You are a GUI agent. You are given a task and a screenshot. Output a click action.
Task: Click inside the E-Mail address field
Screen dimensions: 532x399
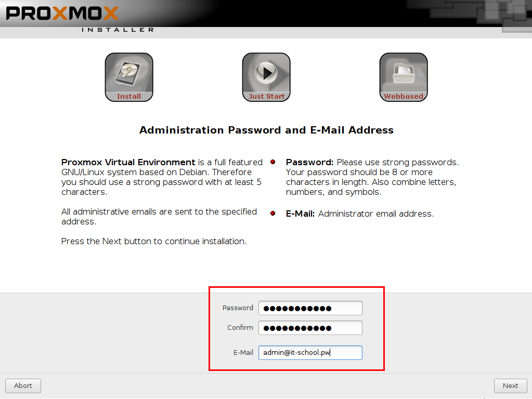pos(310,353)
